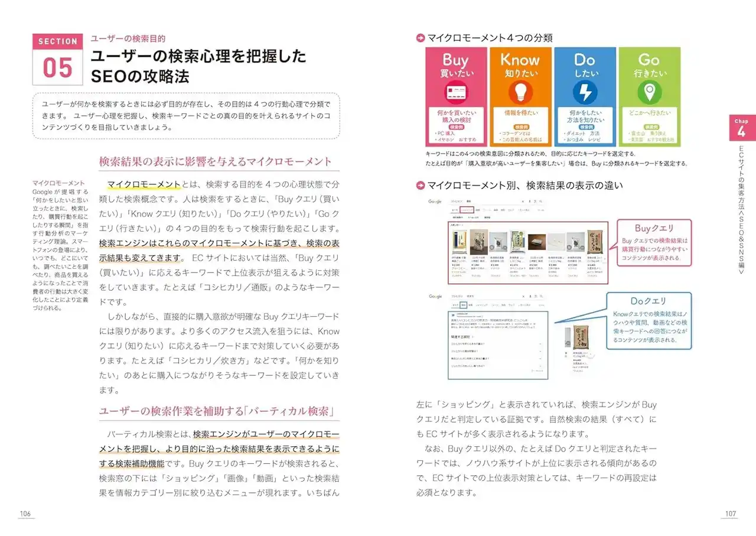
Task: Click the light bulb icon under Know
Action: pyautogui.click(x=520, y=92)
